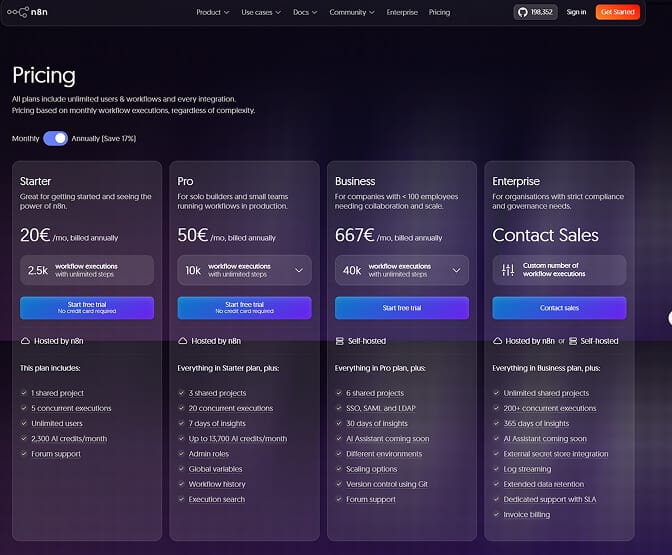The width and height of the screenshot is (672, 555).
Task: Expand the Use cases menu
Action: coord(261,12)
